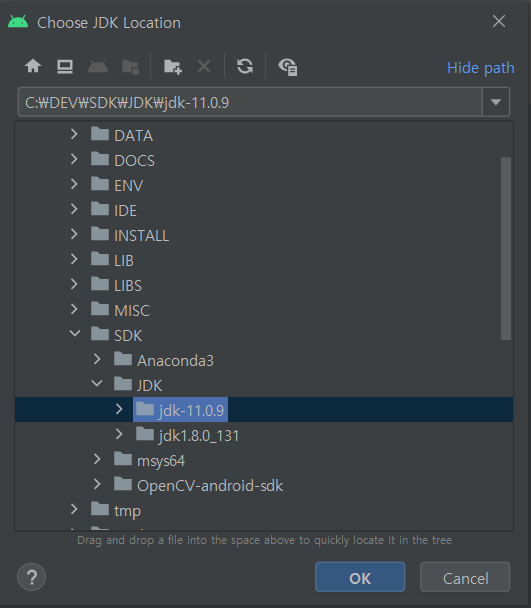Click the Android logo in title bar
This screenshot has height=608, width=531.
point(18,22)
